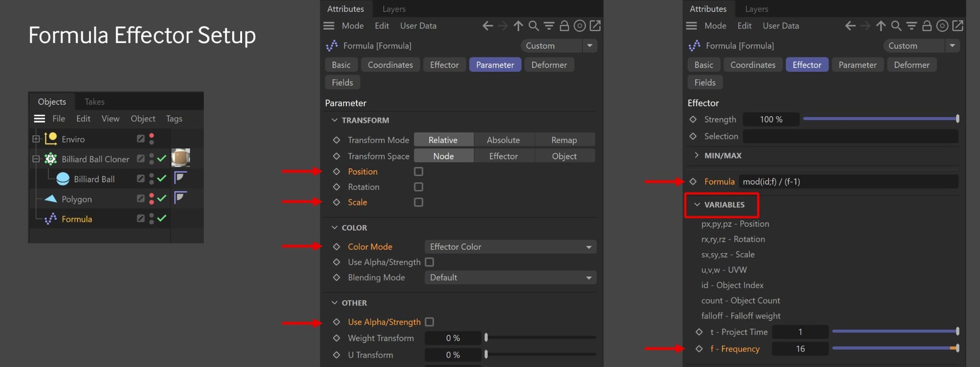Screen dimensions: 980x367
Task: Collapse the COLOR section
Action: 335,227
